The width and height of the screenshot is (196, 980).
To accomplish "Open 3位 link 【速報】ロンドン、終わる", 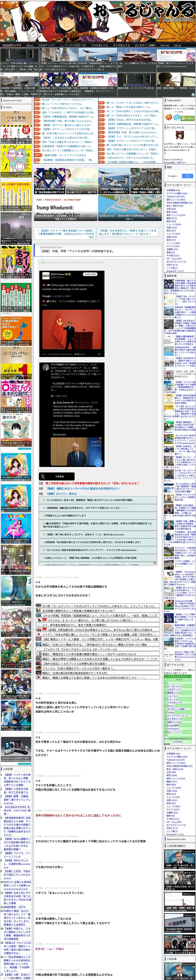I will [61, 493].
